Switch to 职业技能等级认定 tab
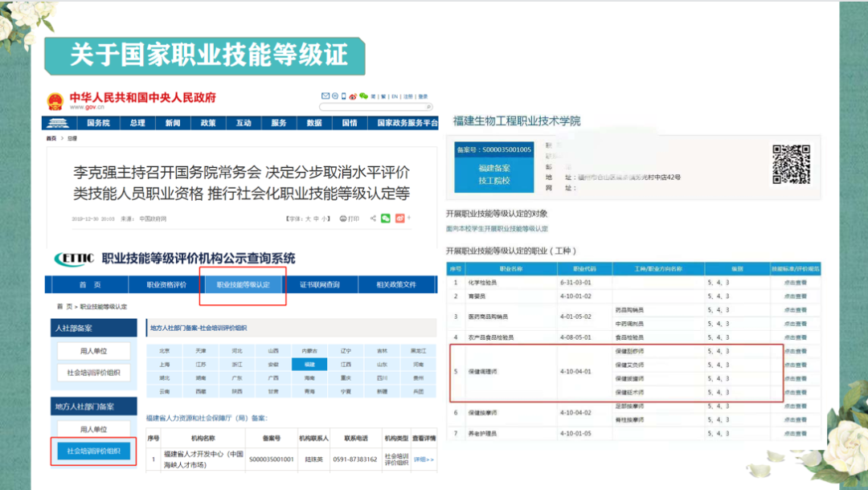The width and height of the screenshot is (868, 490). point(243,285)
